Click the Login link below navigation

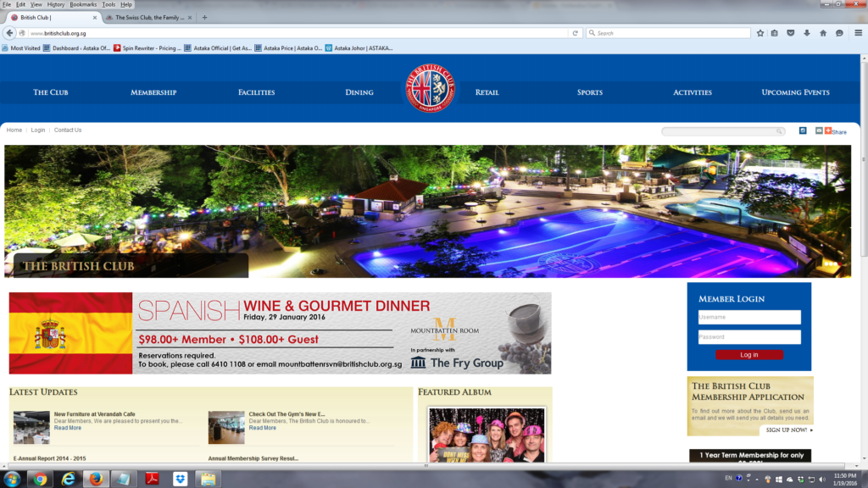[x=37, y=130]
